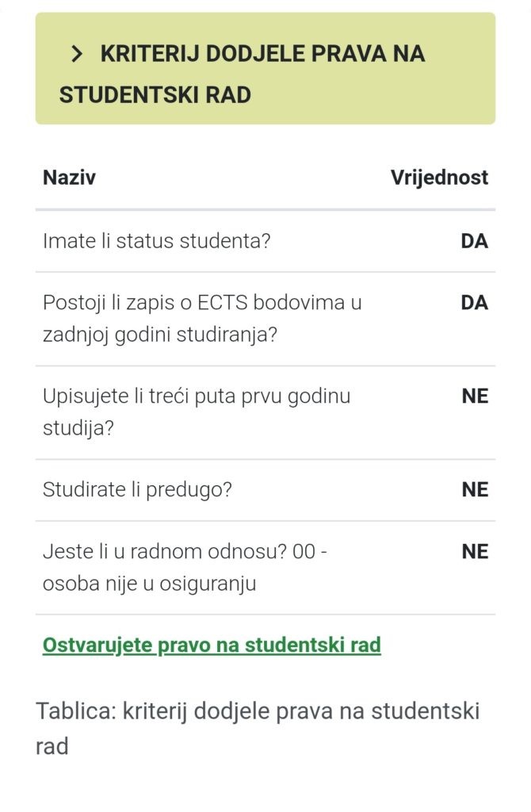Select the DA value for ECTS record
This screenshot has width=531, height=812.
[474, 303]
